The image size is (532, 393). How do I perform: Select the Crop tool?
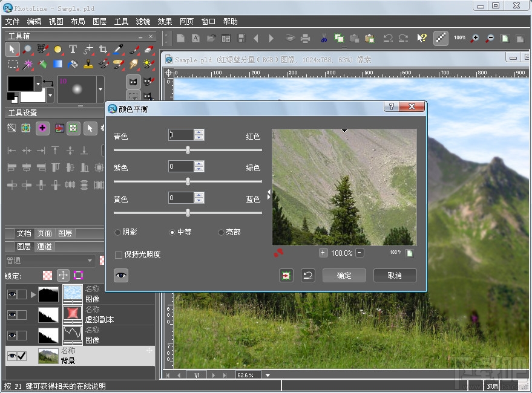click(x=103, y=49)
